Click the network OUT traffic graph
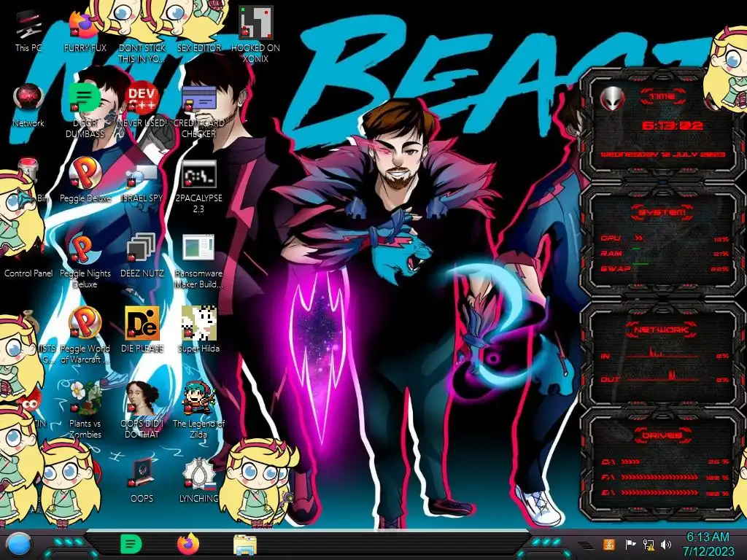The image size is (747, 560). pyautogui.click(x=663, y=376)
